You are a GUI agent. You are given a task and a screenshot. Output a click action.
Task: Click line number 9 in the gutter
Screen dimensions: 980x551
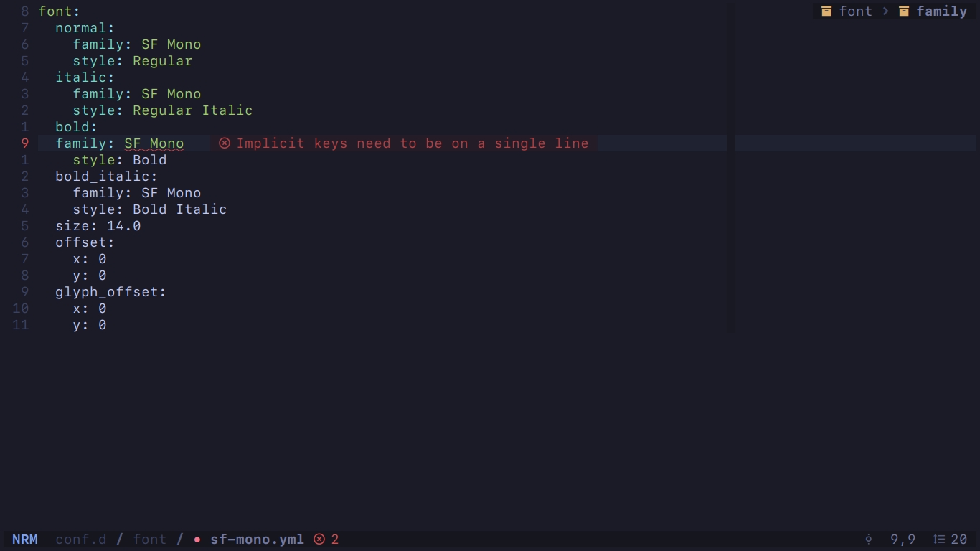click(24, 143)
